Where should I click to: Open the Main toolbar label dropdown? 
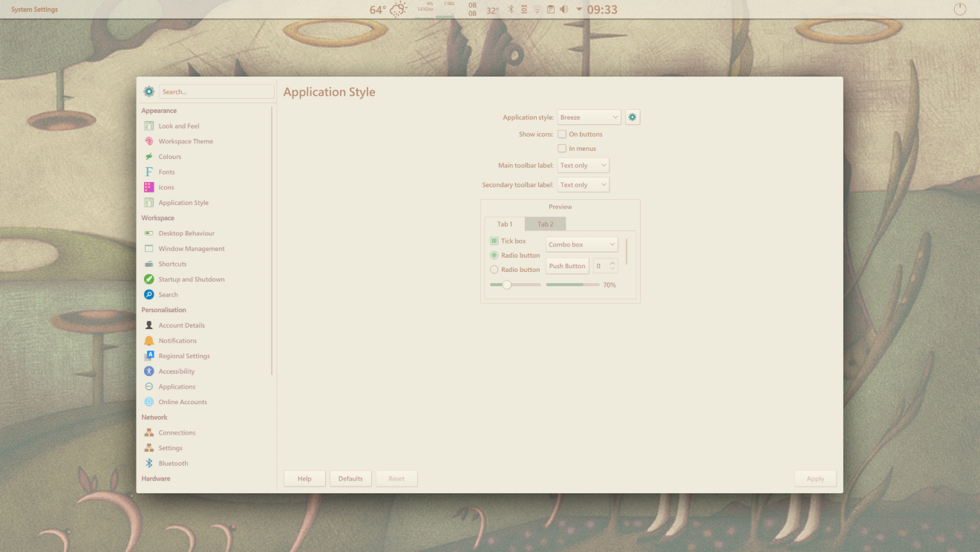(x=584, y=166)
